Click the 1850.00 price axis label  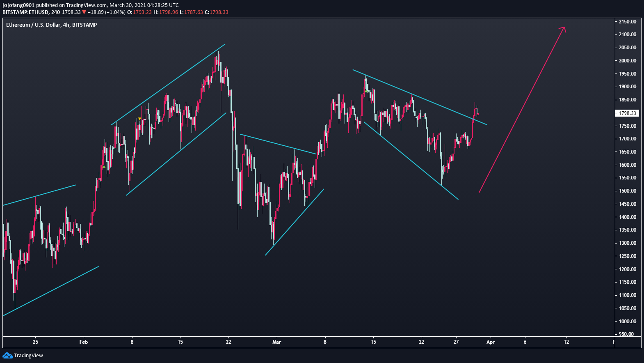click(628, 100)
